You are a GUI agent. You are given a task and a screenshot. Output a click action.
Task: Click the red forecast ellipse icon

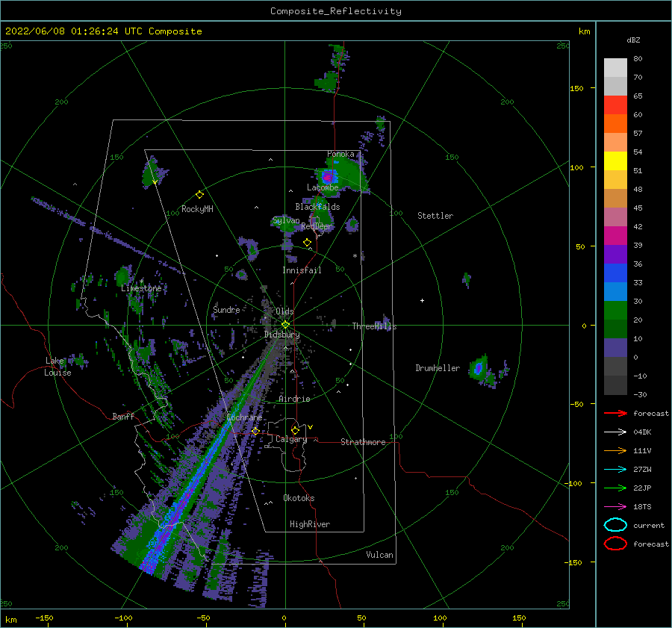[615, 544]
